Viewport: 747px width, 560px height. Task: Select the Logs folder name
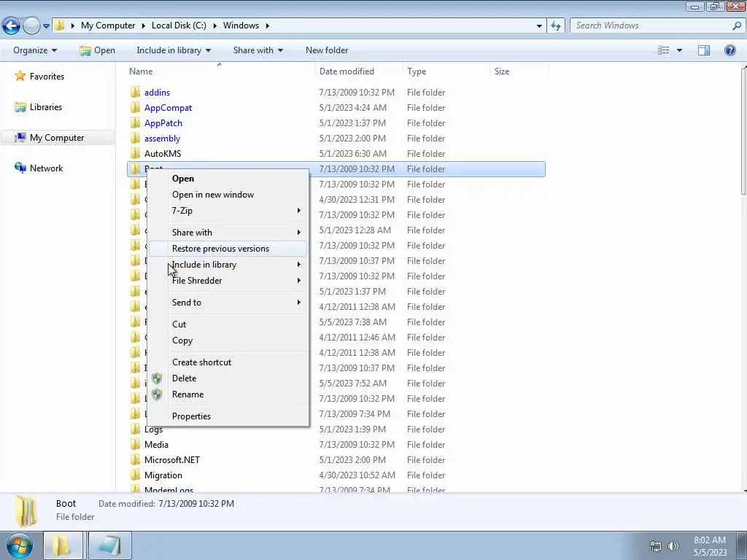coord(153,429)
